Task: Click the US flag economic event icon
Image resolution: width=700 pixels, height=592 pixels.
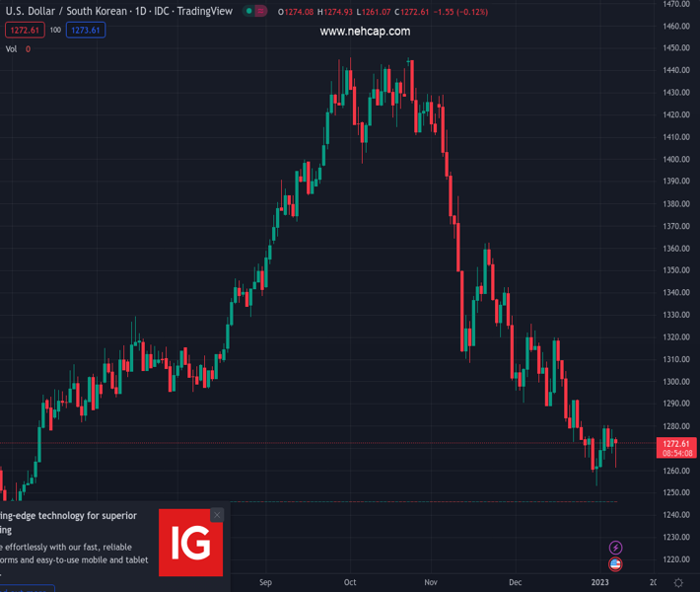Action: tap(616, 564)
